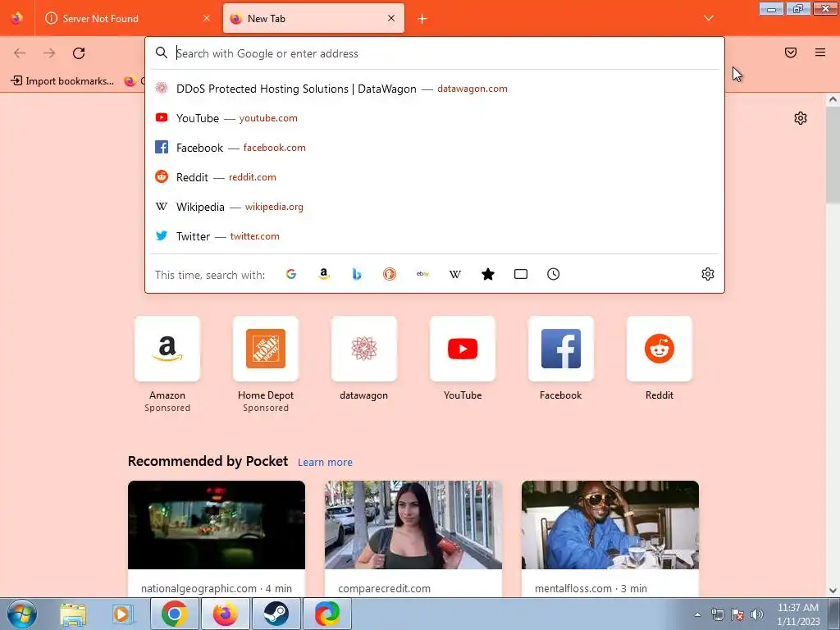The image size is (840, 630).
Task: Choose the YouTube suggestion row
Action: point(435,118)
